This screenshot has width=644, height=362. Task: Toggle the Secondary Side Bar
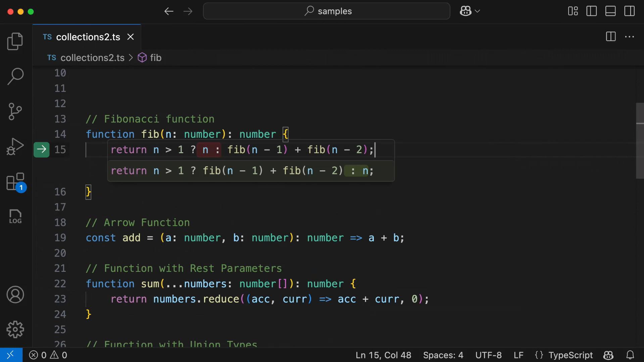pyautogui.click(x=629, y=11)
